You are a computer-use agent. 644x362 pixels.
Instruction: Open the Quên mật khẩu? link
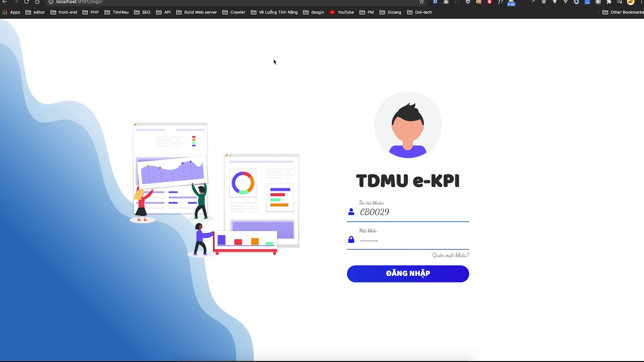pyautogui.click(x=450, y=255)
